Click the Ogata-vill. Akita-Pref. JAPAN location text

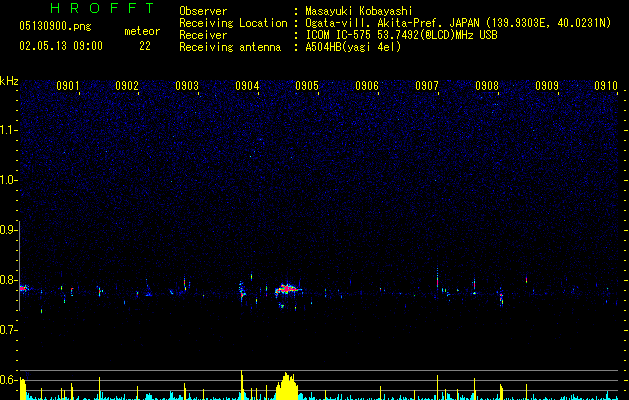point(458,23)
